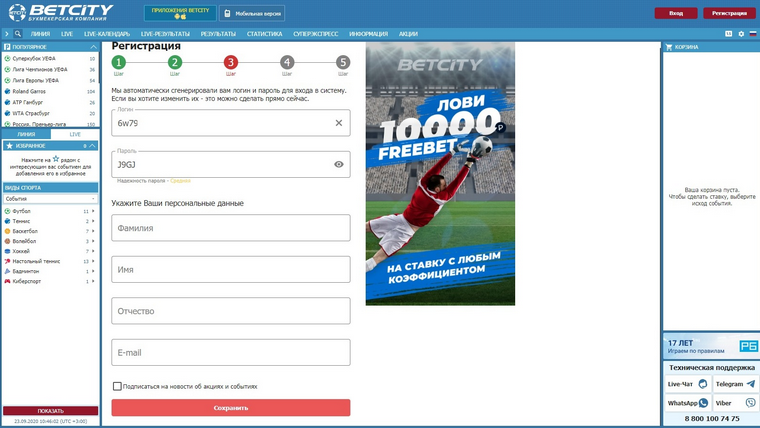
Task: Click the Футбол soccer ball icon
Action: point(7,211)
